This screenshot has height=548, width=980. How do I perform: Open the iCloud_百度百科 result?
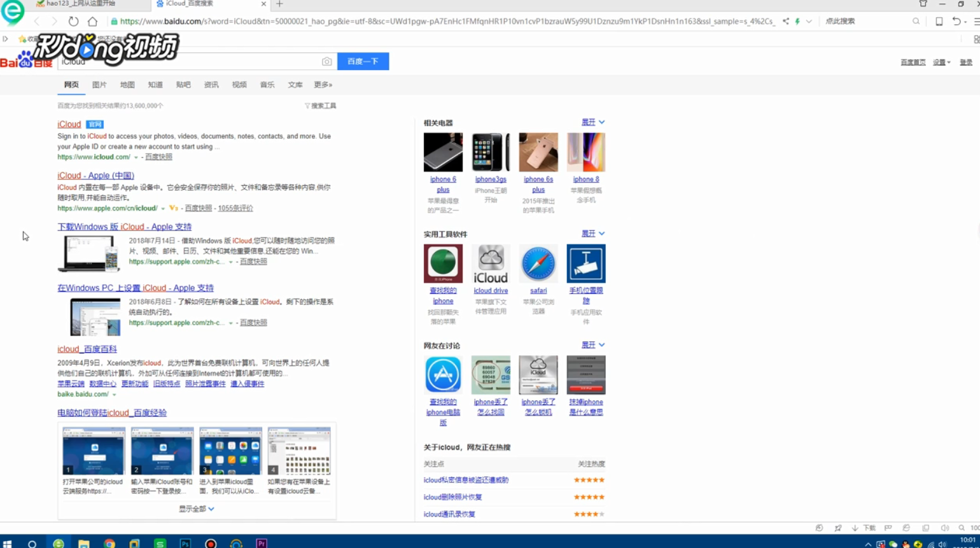[x=87, y=349]
